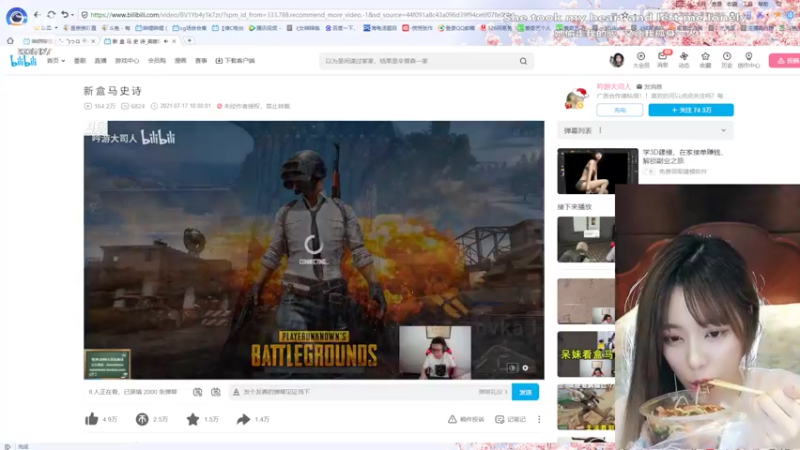The width and height of the screenshot is (800, 450).
Task: Open a new tab with the plus button
Action: (x=189, y=41)
